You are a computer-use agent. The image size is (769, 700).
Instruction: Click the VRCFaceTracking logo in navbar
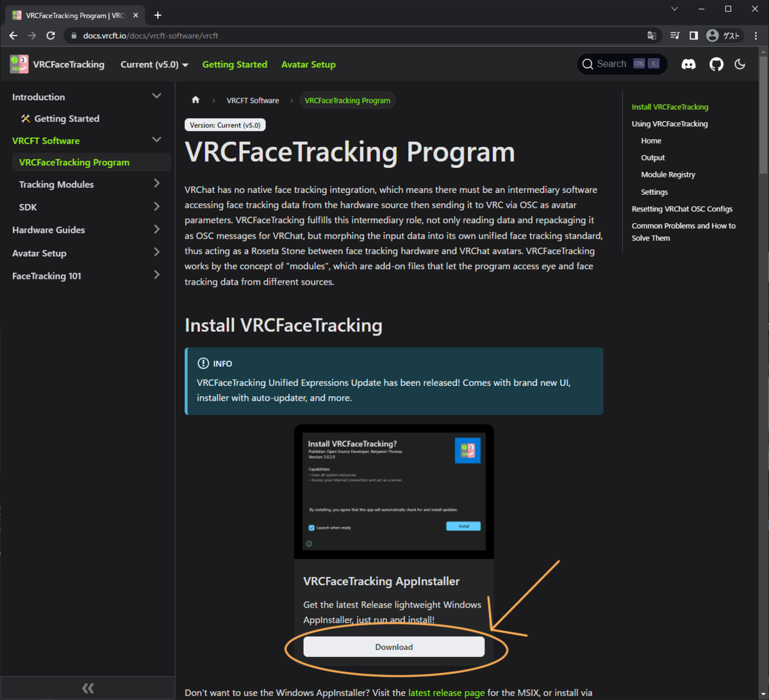coord(19,64)
